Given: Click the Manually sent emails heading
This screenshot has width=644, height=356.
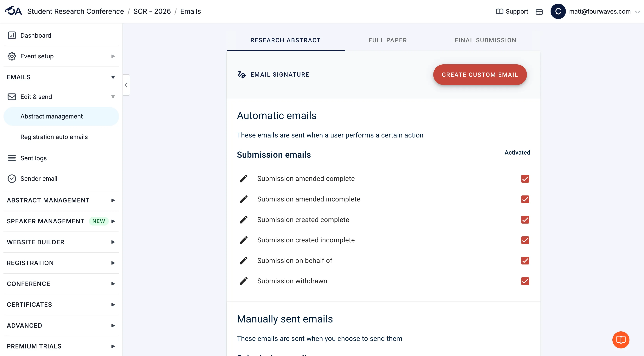Looking at the screenshot, I should click(x=285, y=319).
